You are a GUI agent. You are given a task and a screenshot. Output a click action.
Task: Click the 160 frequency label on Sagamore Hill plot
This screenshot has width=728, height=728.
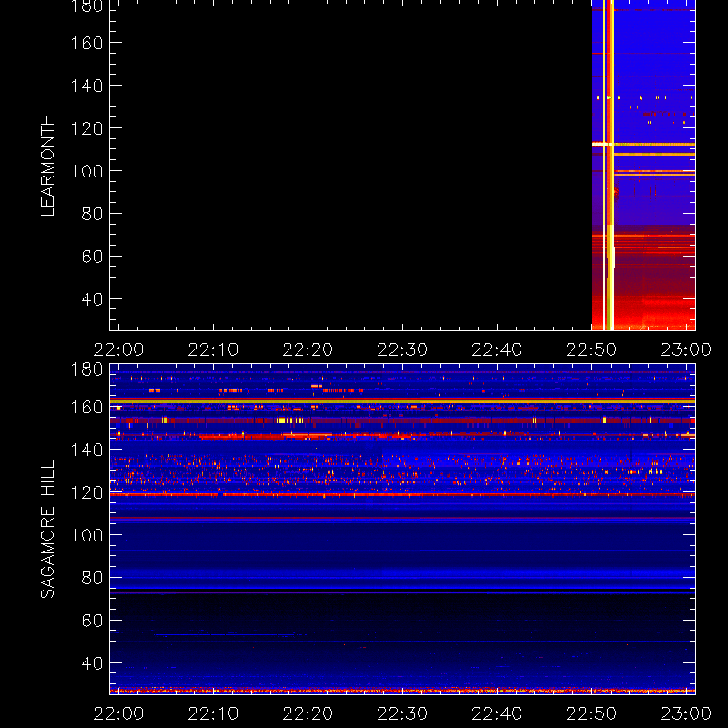(86, 407)
